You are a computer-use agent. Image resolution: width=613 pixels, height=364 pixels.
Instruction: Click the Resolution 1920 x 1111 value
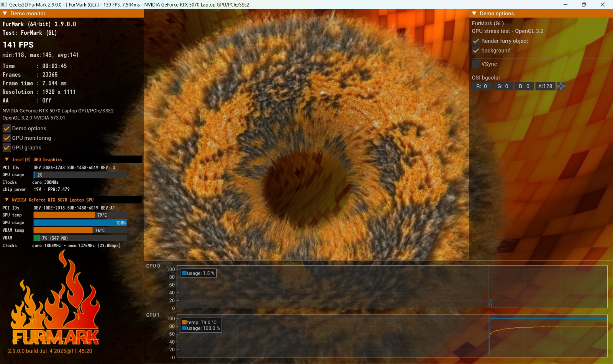59,92
